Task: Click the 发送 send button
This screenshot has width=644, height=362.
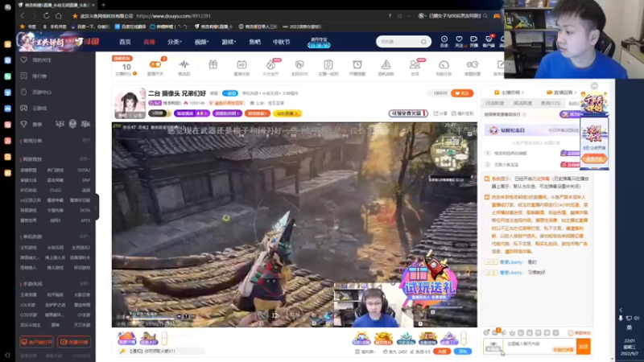Action: [583, 347]
